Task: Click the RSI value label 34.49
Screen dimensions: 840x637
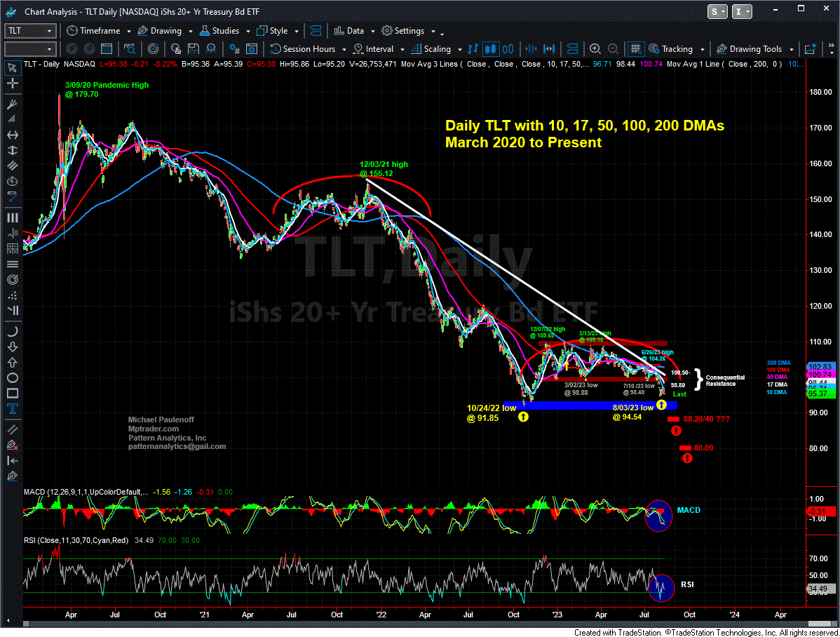Action: pyautogui.click(x=820, y=589)
